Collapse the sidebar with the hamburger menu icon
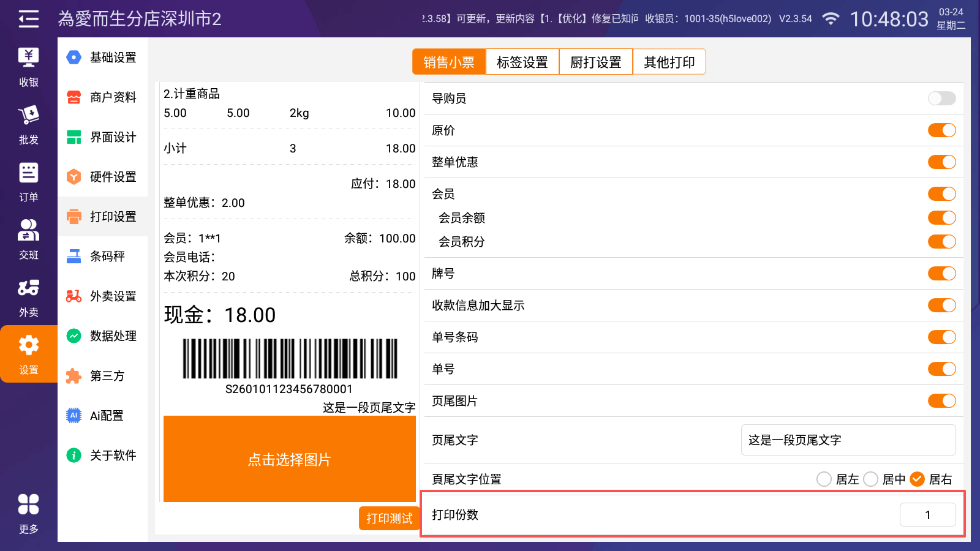This screenshot has width=980, height=551. [x=28, y=19]
